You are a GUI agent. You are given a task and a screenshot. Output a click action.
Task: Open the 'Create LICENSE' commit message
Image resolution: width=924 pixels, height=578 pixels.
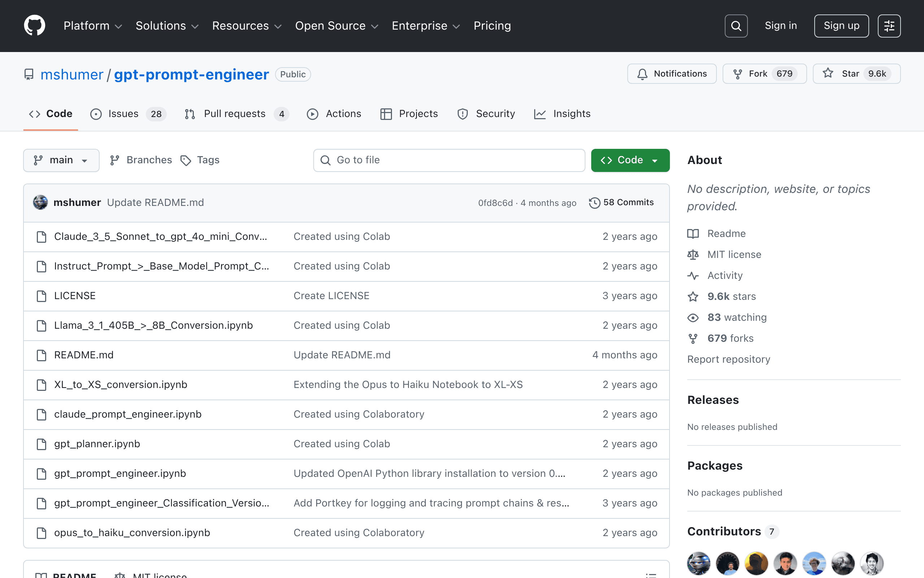point(331,296)
